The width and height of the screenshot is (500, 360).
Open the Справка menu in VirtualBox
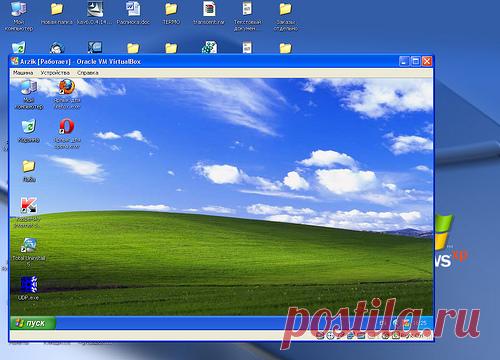(88, 73)
